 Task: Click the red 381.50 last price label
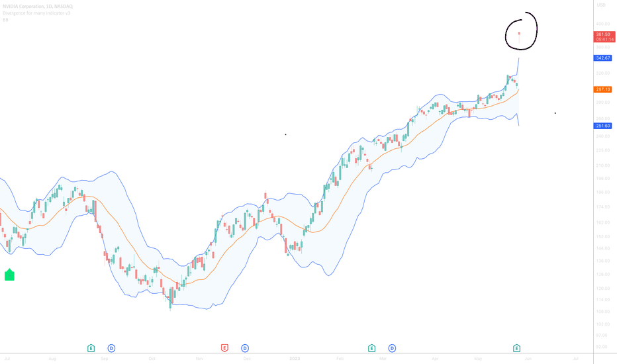click(604, 36)
